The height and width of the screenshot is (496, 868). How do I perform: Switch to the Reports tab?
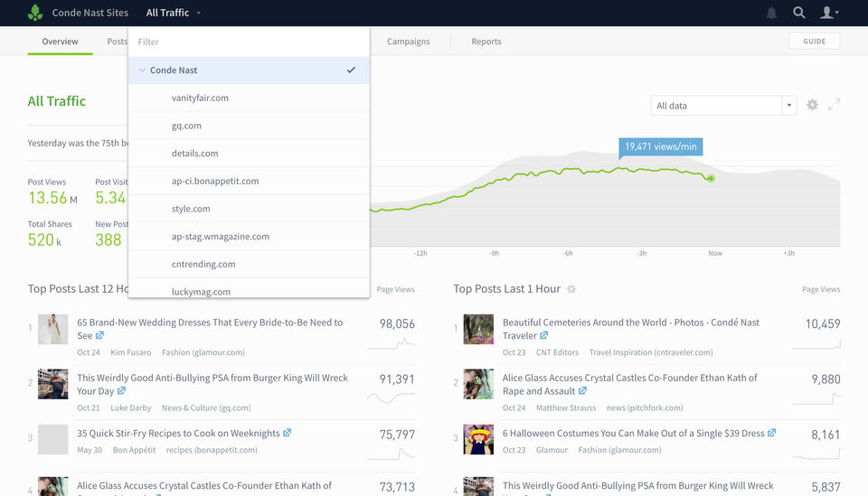pos(486,42)
